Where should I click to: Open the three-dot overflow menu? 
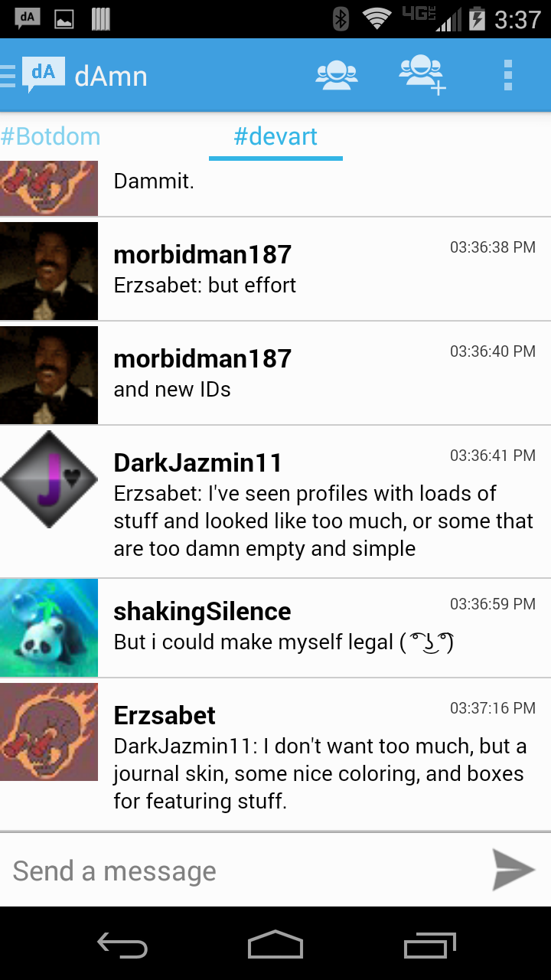tap(507, 76)
